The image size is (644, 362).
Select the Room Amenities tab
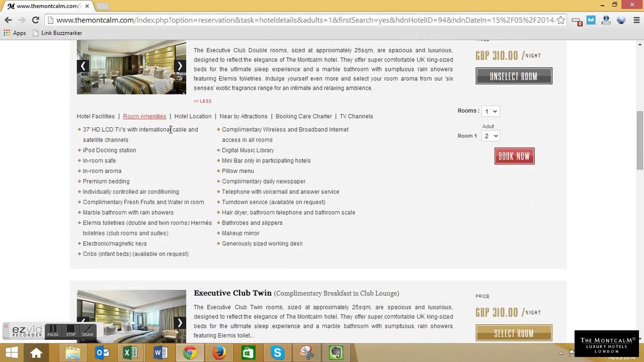tap(144, 116)
